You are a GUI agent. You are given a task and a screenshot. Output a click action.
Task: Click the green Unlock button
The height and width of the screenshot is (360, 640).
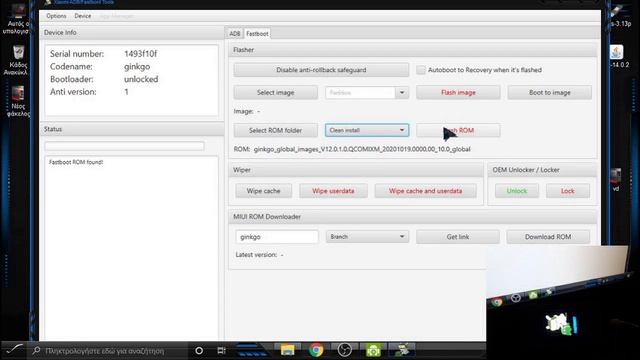(x=517, y=191)
